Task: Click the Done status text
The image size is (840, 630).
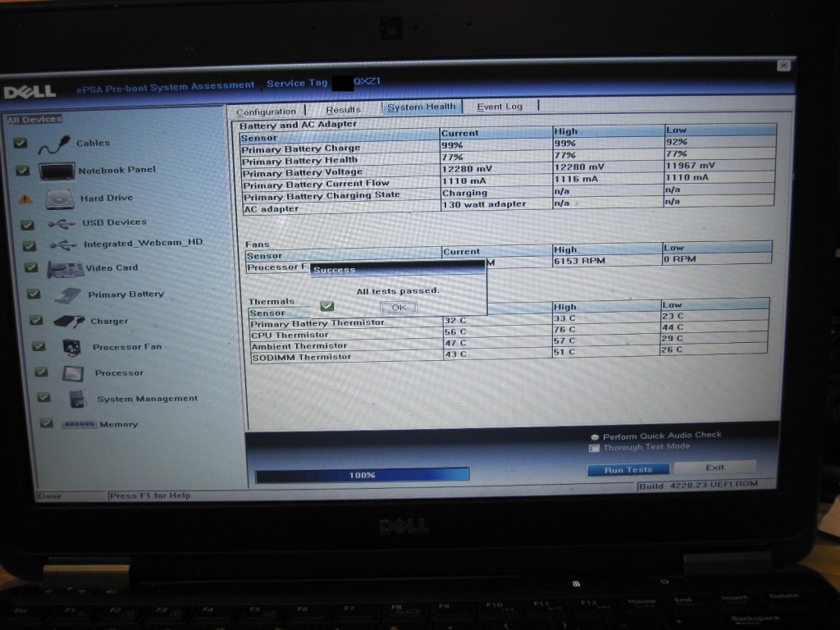Action: pyautogui.click(x=50, y=496)
